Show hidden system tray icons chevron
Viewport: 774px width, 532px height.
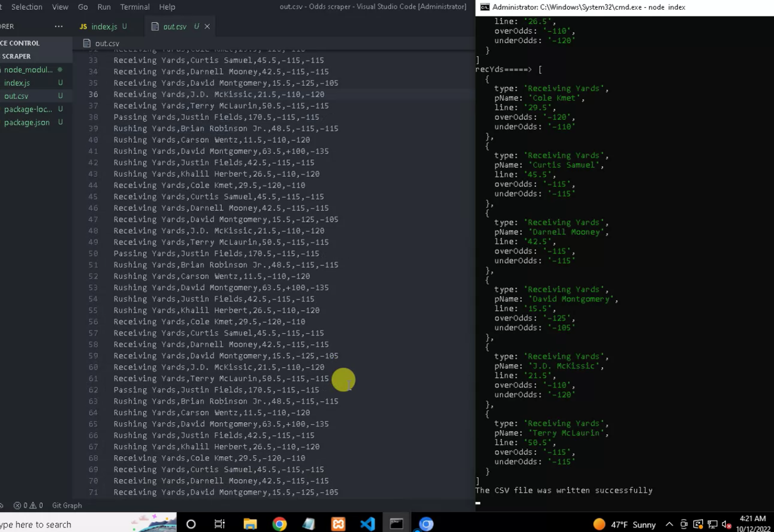tap(669, 524)
